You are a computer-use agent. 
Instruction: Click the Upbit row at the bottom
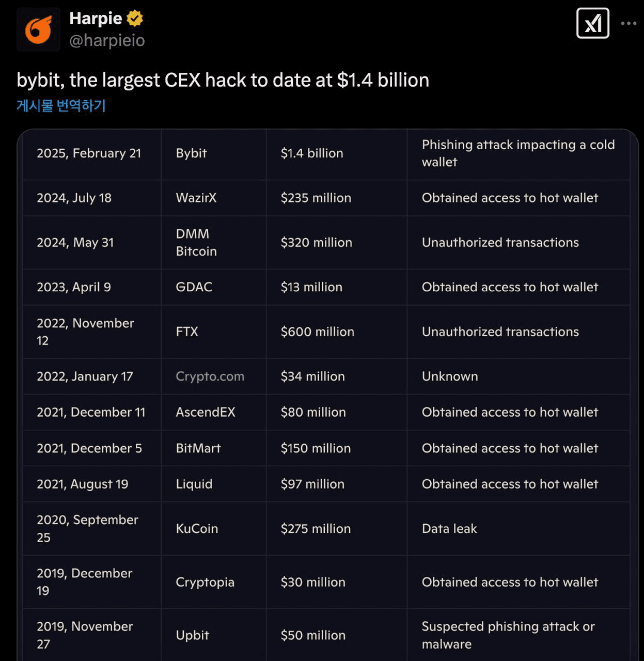tap(192, 635)
